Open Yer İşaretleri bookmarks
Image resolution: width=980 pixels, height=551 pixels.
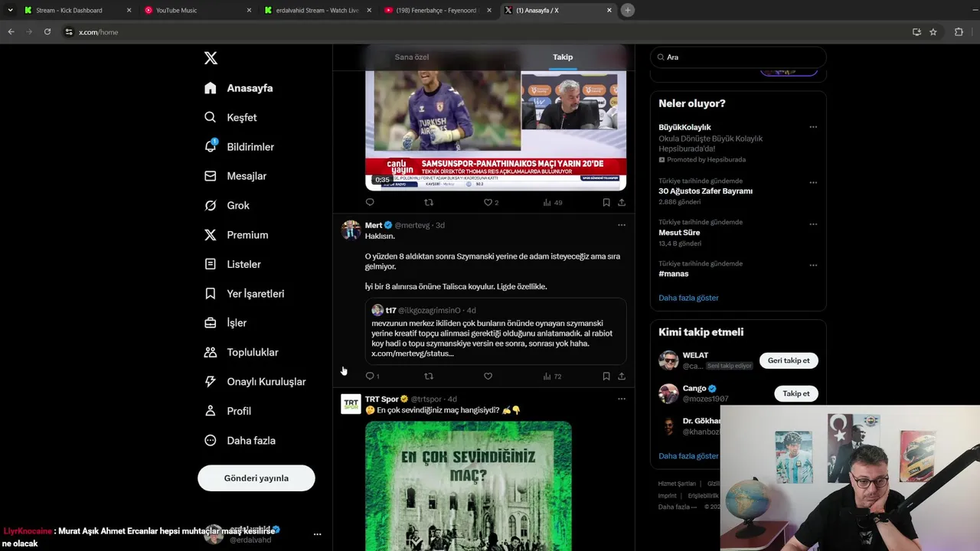pos(244,294)
